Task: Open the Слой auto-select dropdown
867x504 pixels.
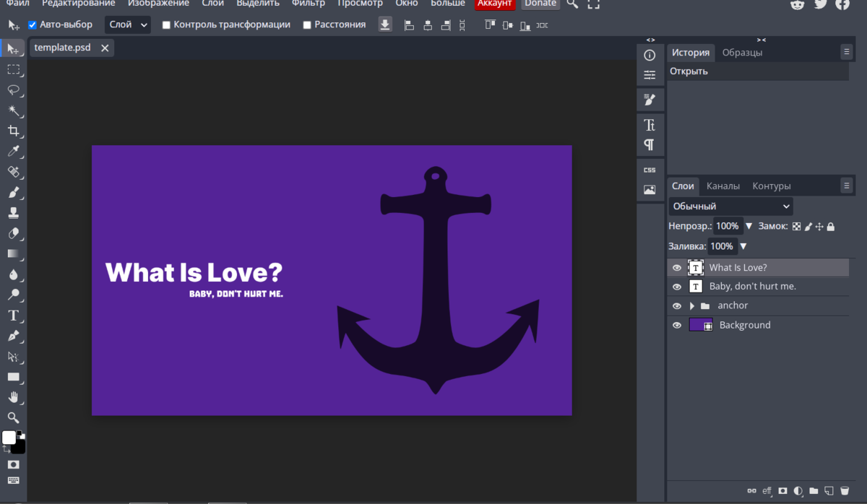Action: [128, 25]
